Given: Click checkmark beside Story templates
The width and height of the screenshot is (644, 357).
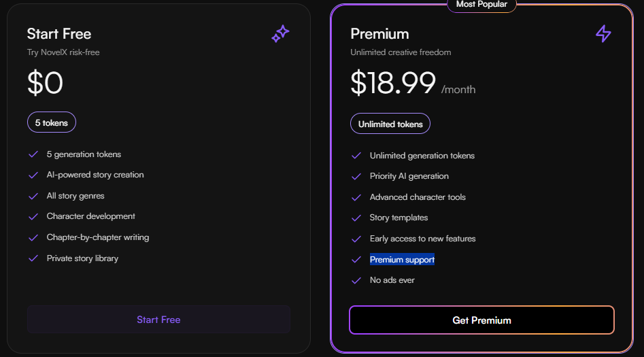Looking at the screenshot, I should pos(356,218).
